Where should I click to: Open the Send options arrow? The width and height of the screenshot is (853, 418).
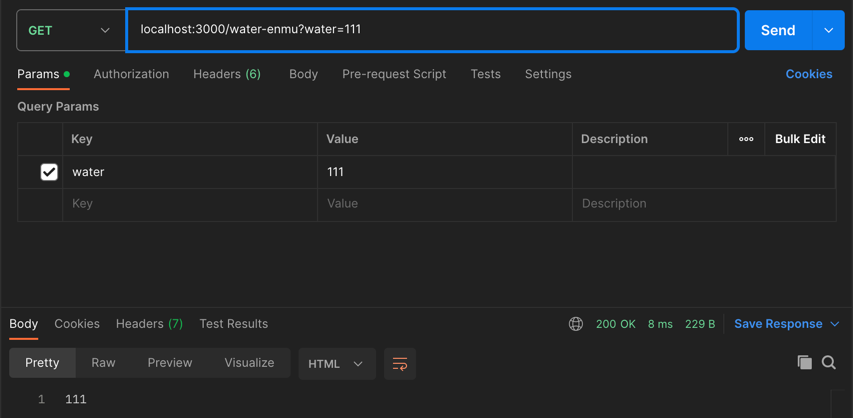pyautogui.click(x=829, y=30)
